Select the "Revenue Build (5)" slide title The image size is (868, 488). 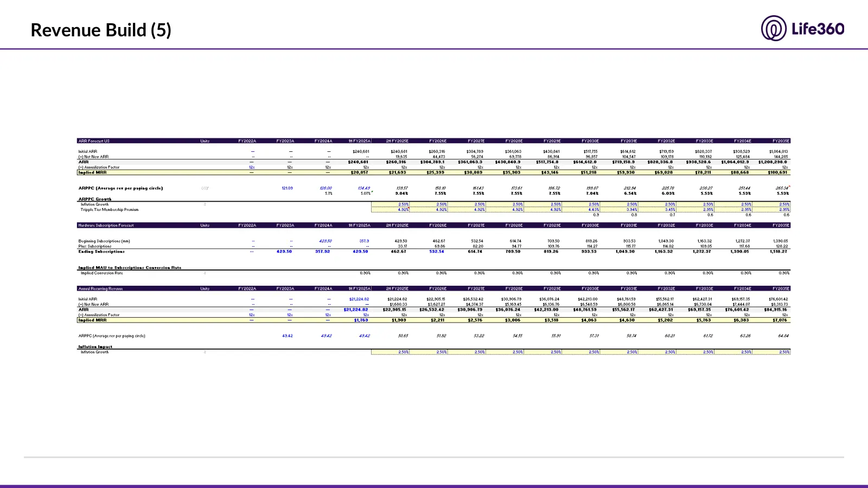[101, 30]
